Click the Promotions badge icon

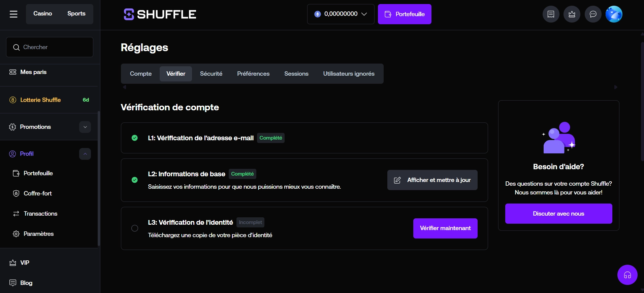pyautogui.click(x=12, y=127)
